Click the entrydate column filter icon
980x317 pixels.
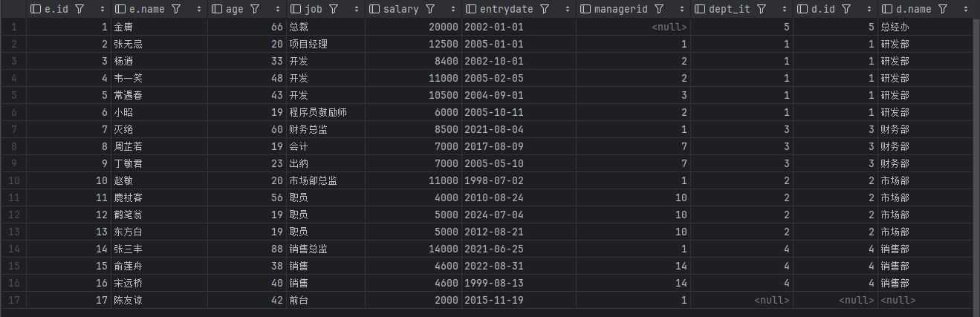545,10
